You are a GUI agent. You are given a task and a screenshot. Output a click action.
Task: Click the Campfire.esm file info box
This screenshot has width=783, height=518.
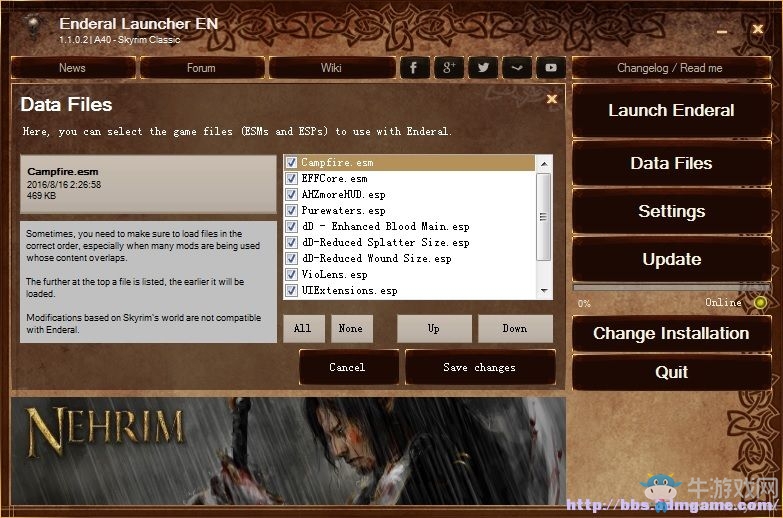tap(148, 184)
